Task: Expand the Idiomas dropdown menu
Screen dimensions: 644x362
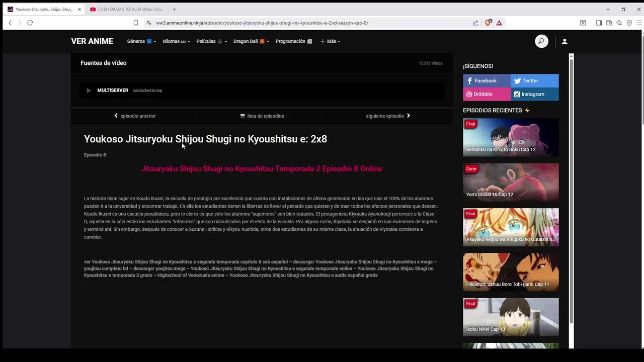Action: click(x=176, y=41)
